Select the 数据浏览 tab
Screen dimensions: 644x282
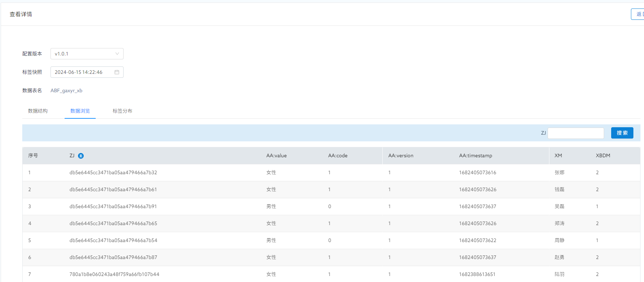[x=80, y=111]
